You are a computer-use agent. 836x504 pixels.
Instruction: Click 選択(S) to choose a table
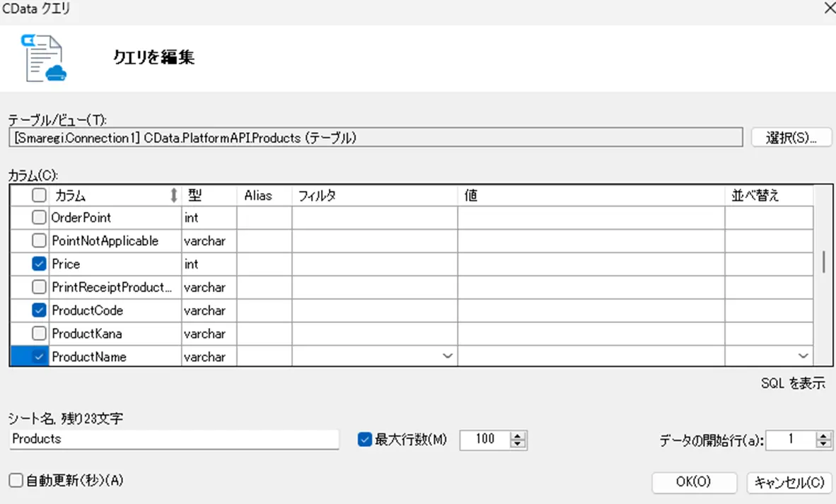(x=792, y=137)
